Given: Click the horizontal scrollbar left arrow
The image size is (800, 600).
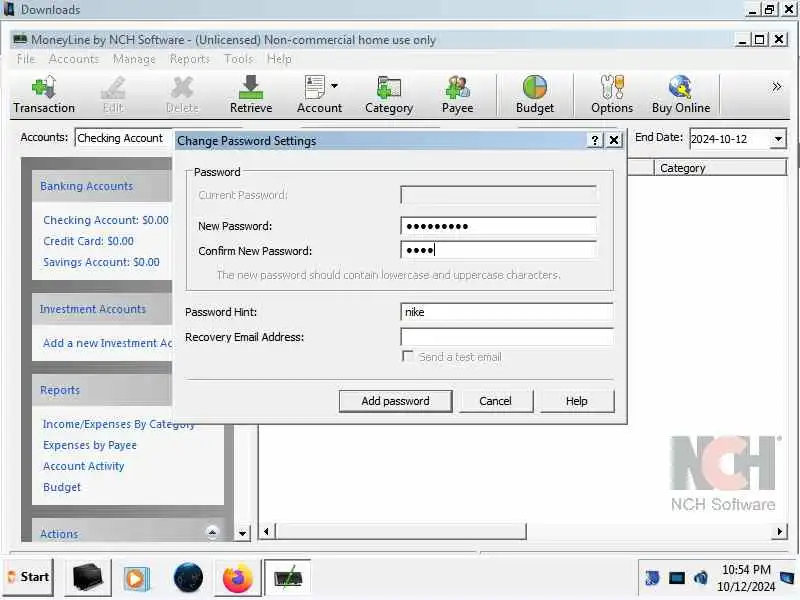Looking at the screenshot, I should tap(266, 532).
